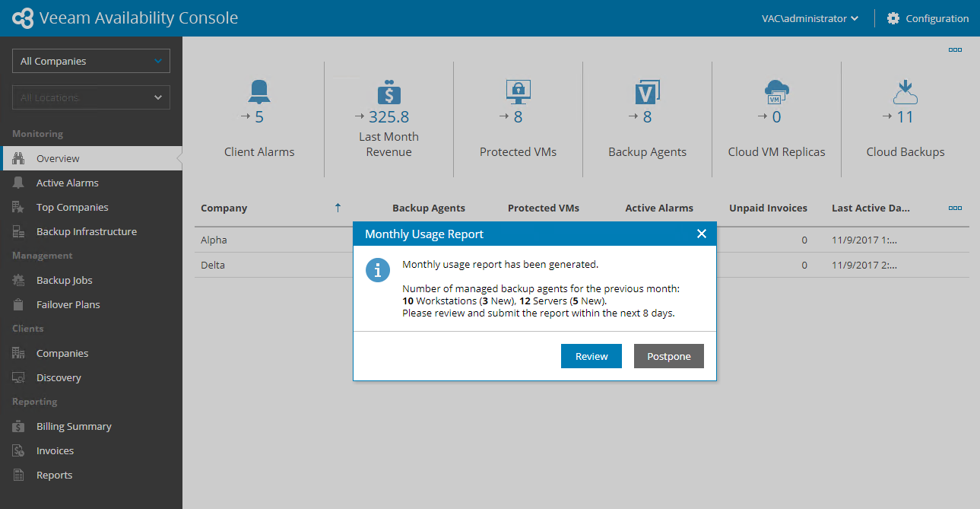980x509 pixels.
Task: Click the Protected VMs monitor icon
Action: click(x=518, y=92)
